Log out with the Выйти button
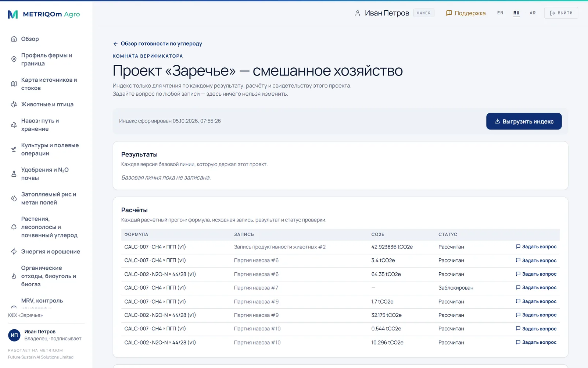This screenshot has height=368, width=588. click(x=561, y=13)
